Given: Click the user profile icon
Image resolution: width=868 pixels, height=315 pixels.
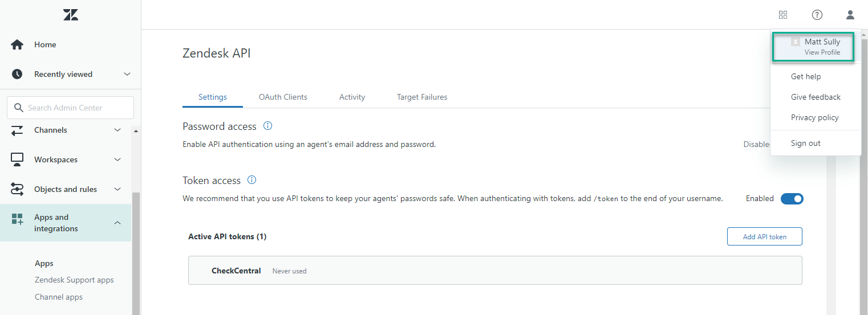Looking at the screenshot, I should (850, 15).
